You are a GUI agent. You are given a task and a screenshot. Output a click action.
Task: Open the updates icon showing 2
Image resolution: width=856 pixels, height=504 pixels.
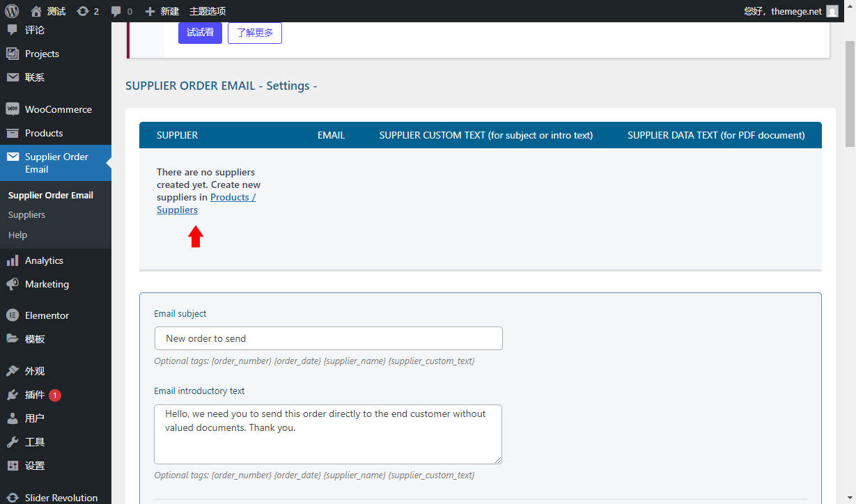point(83,11)
